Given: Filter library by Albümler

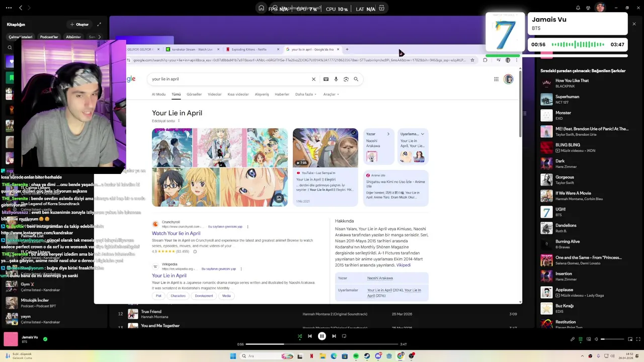Looking at the screenshot, I should coord(73,37).
